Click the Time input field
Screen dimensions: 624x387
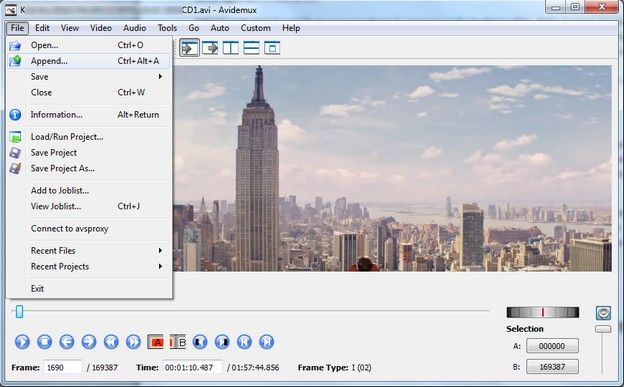pyautogui.click(x=192, y=367)
